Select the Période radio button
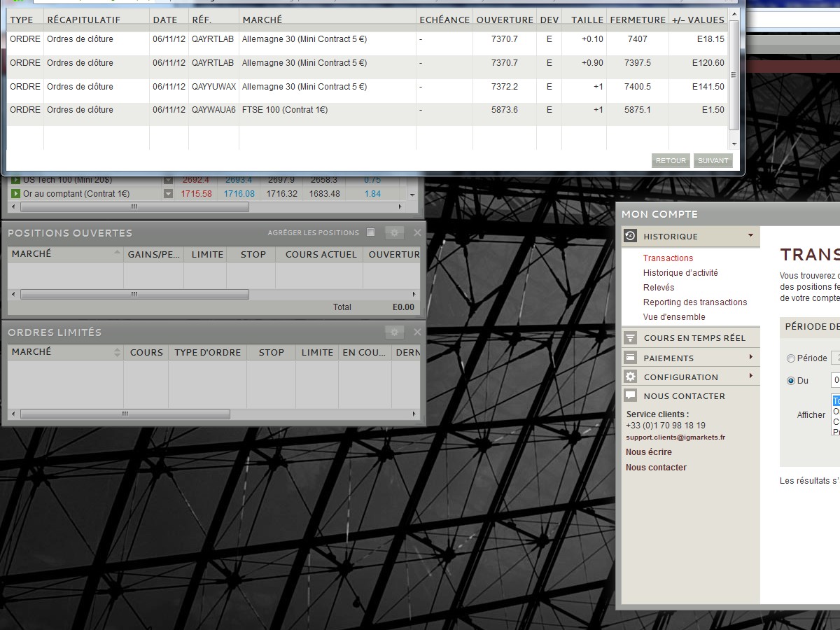This screenshot has height=630, width=840. [791, 358]
